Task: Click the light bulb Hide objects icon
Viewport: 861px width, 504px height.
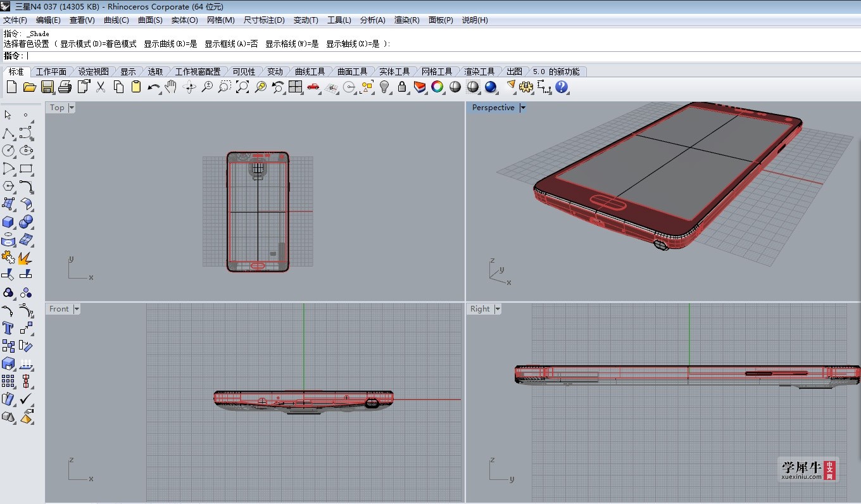Action: (x=384, y=87)
